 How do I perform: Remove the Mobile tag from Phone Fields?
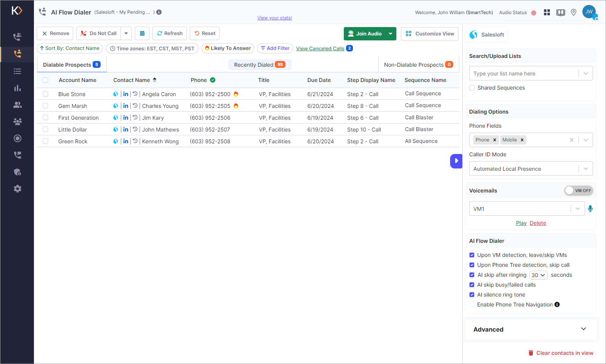[x=522, y=140]
